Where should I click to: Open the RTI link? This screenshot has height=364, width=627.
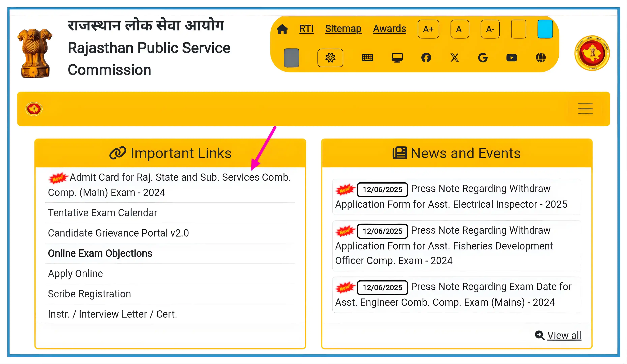(306, 29)
